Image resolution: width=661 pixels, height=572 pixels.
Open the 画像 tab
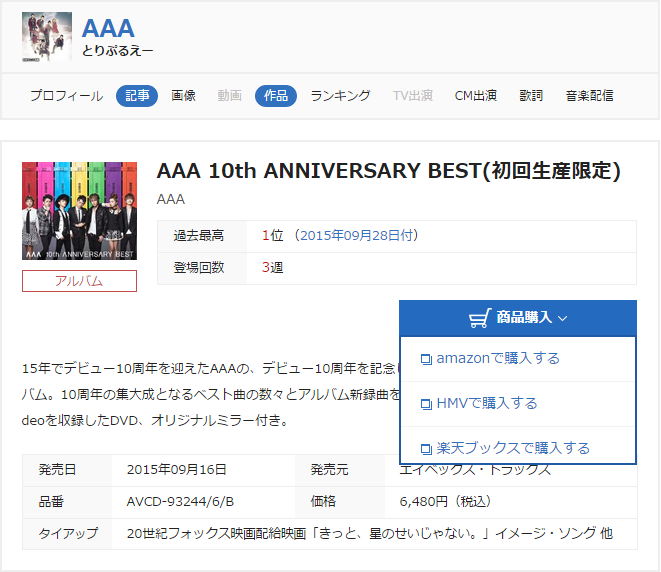tap(183, 96)
